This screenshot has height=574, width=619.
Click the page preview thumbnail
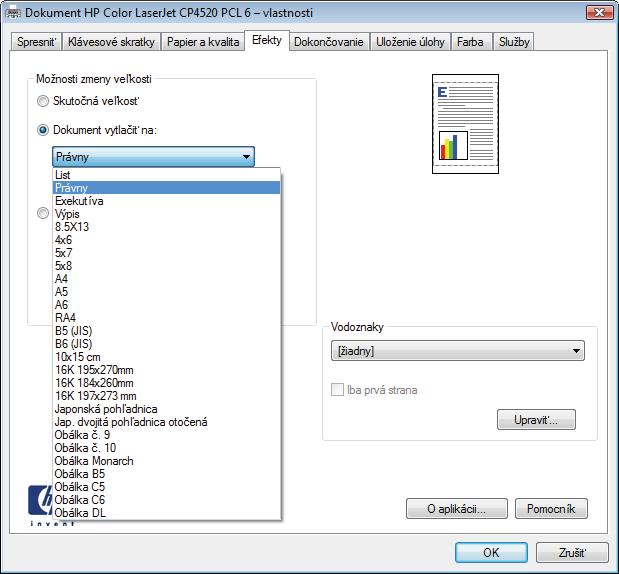click(x=465, y=124)
